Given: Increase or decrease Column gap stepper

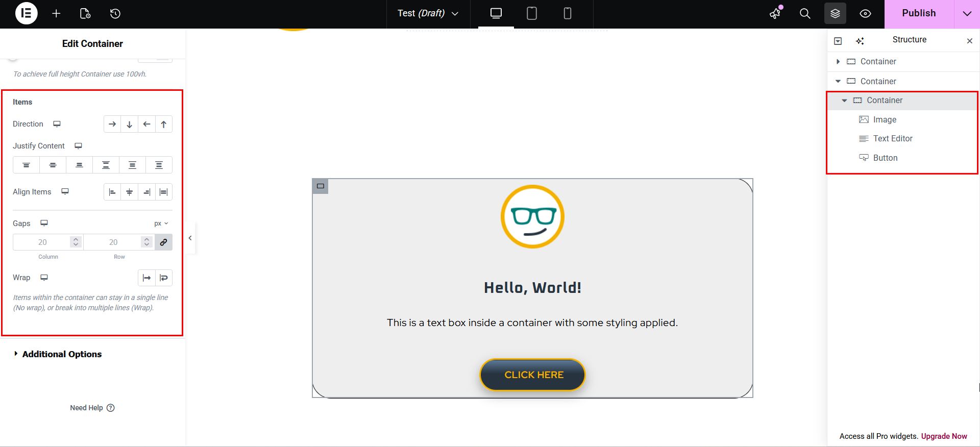Looking at the screenshot, I should (76, 242).
